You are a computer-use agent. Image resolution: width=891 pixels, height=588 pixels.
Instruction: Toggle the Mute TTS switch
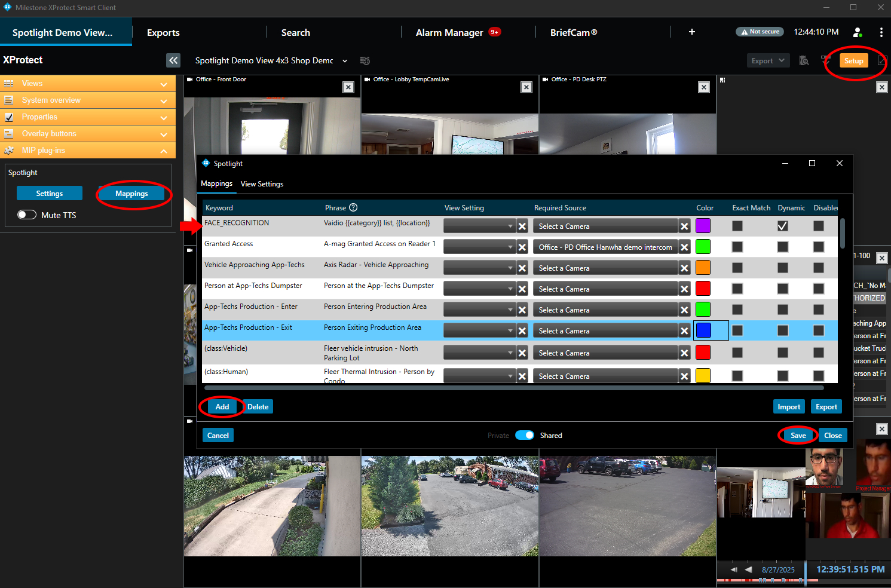coord(27,215)
